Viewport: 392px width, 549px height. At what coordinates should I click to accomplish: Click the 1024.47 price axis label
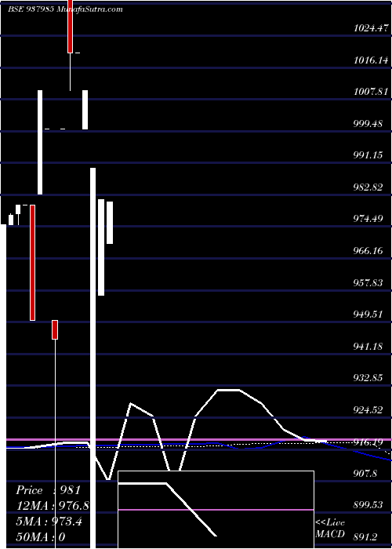point(371,28)
